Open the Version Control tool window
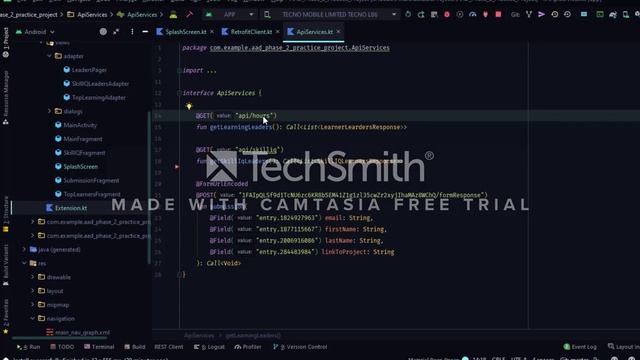640x360 pixels. point(300,347)
